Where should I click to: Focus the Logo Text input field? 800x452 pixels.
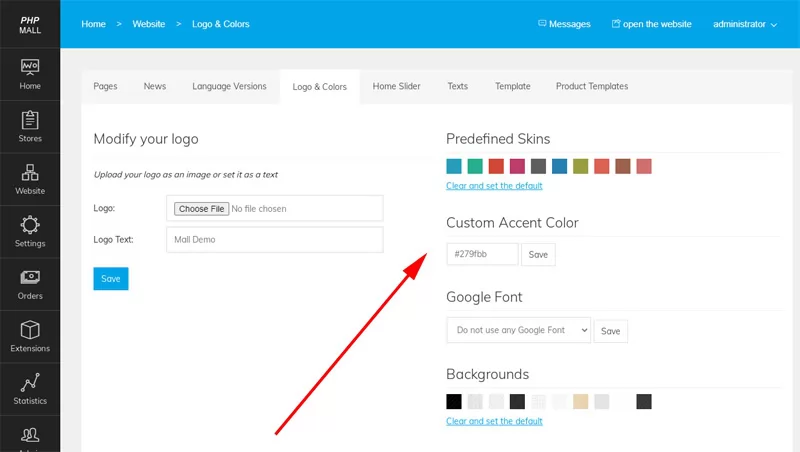[x=274, y=239]
